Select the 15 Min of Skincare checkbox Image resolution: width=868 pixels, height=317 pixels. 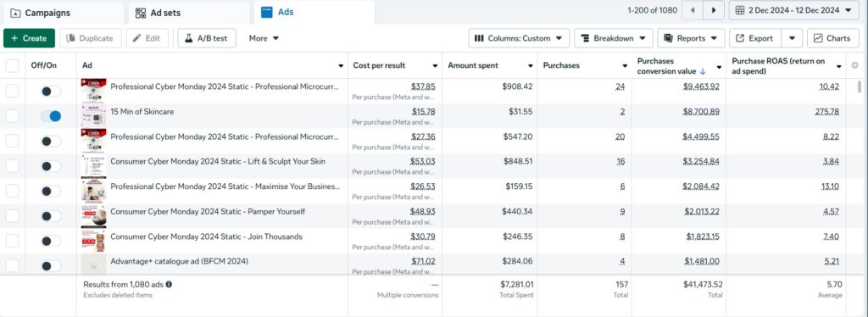(x=12, y=115)
